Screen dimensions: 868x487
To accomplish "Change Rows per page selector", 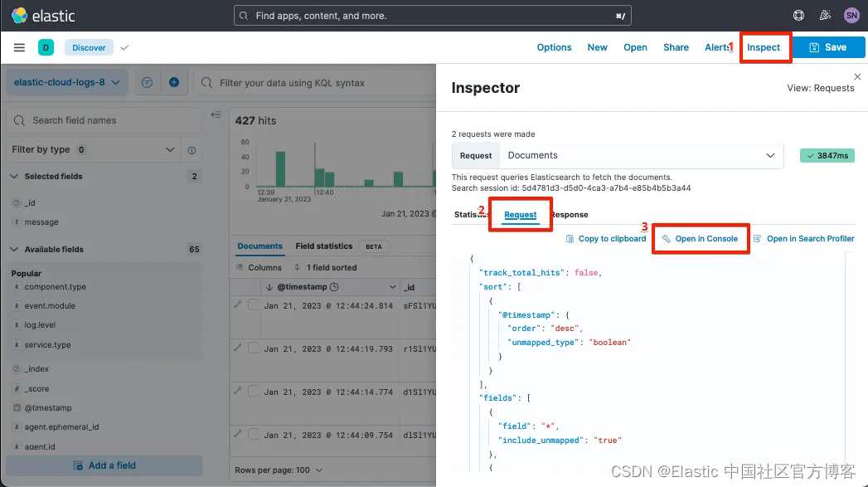I will pos(279,470).
